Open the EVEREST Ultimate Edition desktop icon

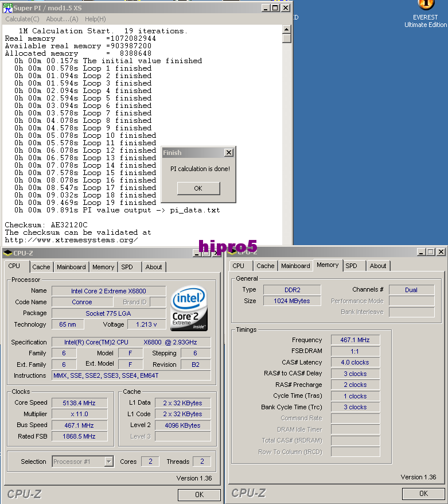pyautogui.click(x=425, y=14)
